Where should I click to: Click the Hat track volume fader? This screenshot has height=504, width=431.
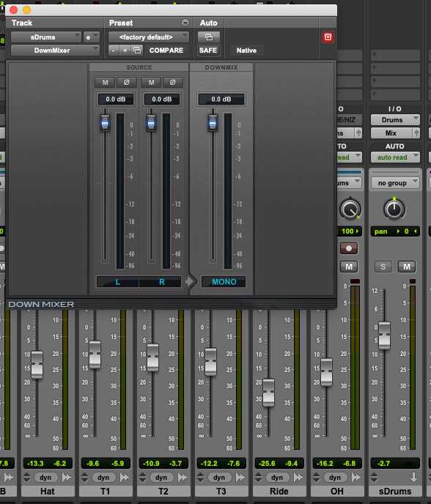point(37,364)
